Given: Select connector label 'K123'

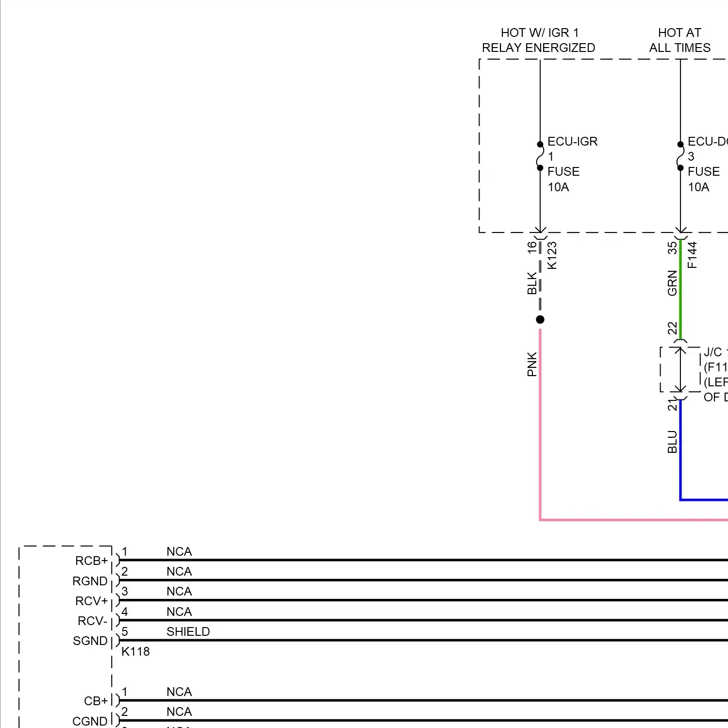Looking at the screenshot, I should click(552, 256).
